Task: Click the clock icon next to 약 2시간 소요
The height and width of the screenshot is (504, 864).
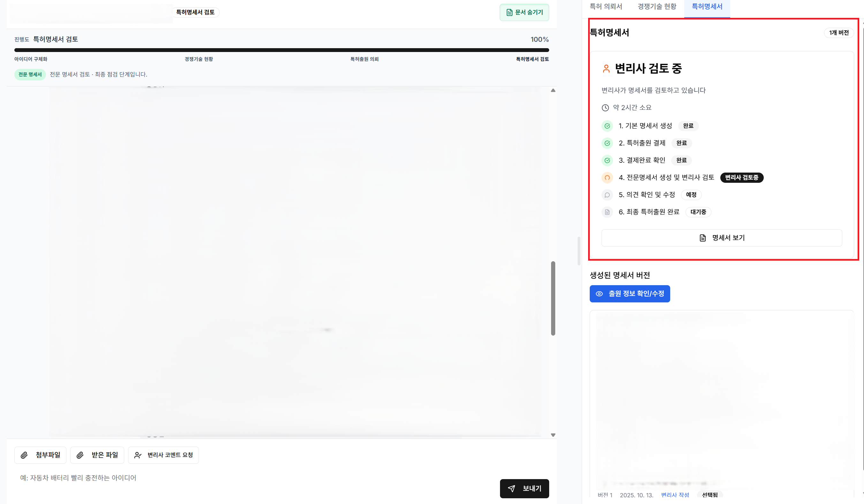Action: pyautogui.click(x=605, y=107)
